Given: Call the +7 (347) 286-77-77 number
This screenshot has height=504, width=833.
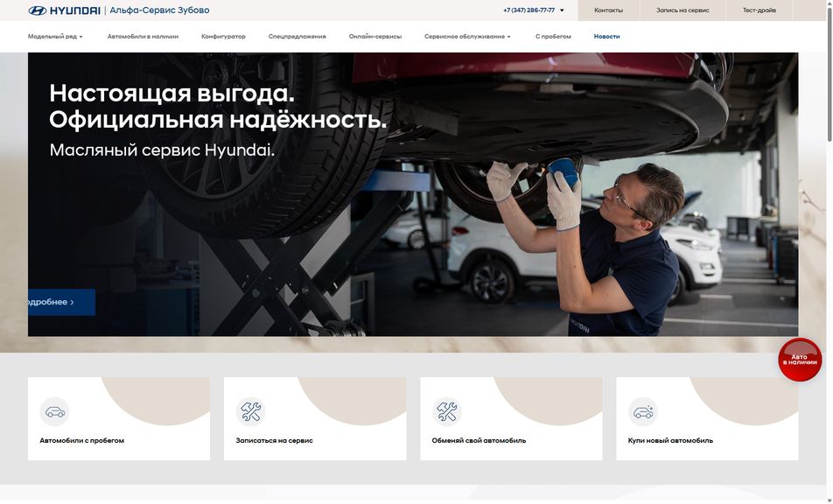Looking at the screenshot, I should (x=529, y=10).
